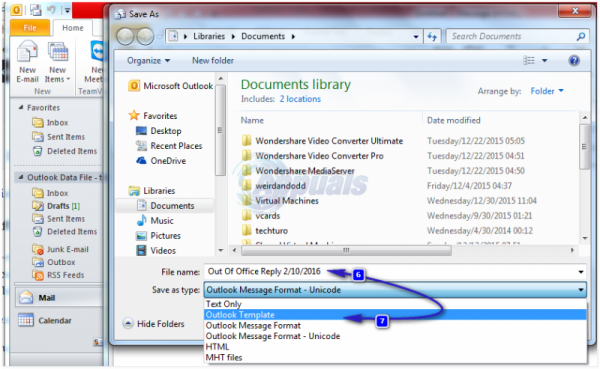Open the Organize dropdown menu
The image size is (600, 369).
tap(148, 60)
